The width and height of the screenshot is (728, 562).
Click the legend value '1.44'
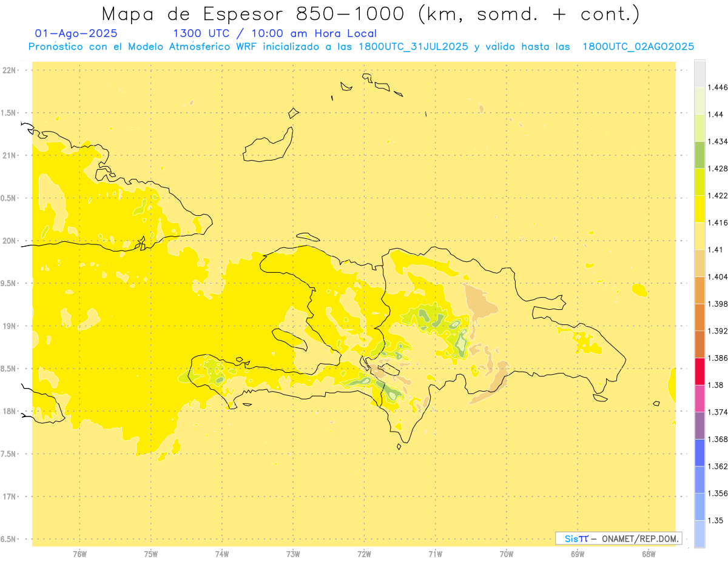click(716, 115)
